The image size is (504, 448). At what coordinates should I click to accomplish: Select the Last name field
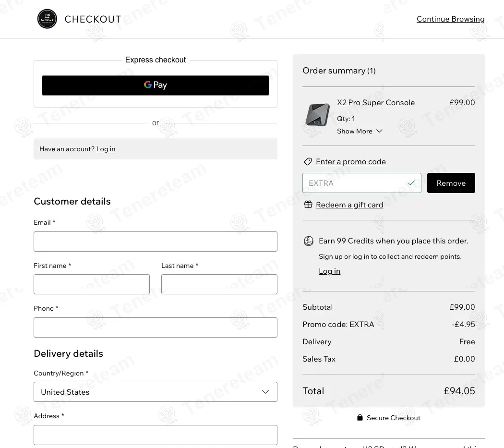coord(219,284)
